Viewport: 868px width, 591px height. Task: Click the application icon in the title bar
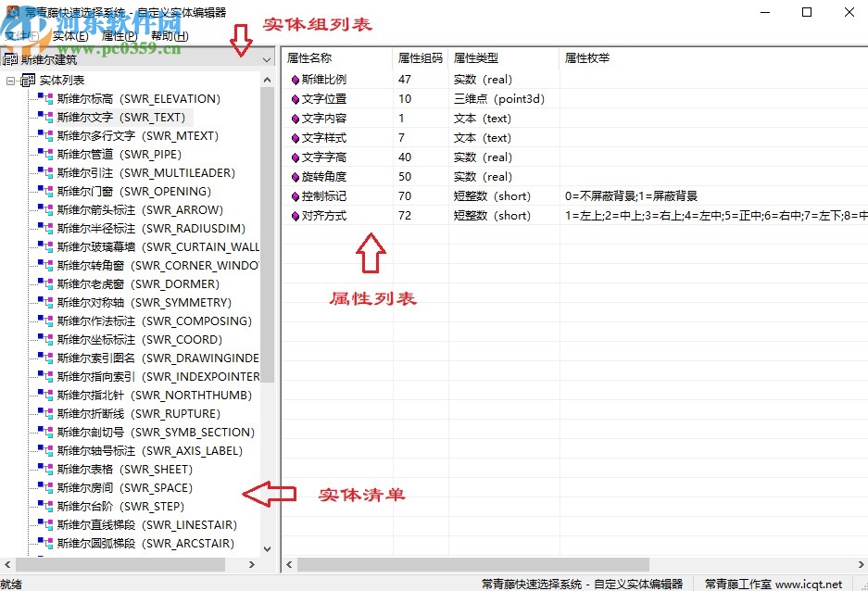(x=11, y=12)
